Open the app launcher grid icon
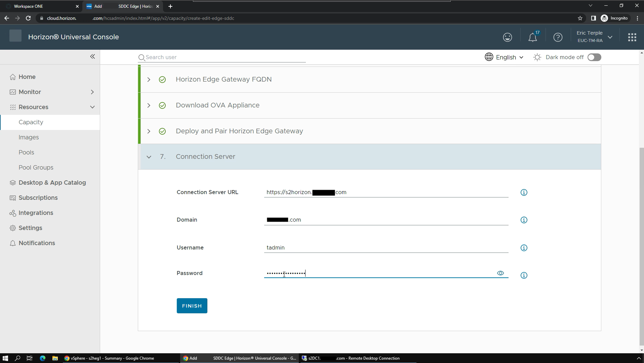The width and height of the screenshot is (644, 363). [632, 37]
